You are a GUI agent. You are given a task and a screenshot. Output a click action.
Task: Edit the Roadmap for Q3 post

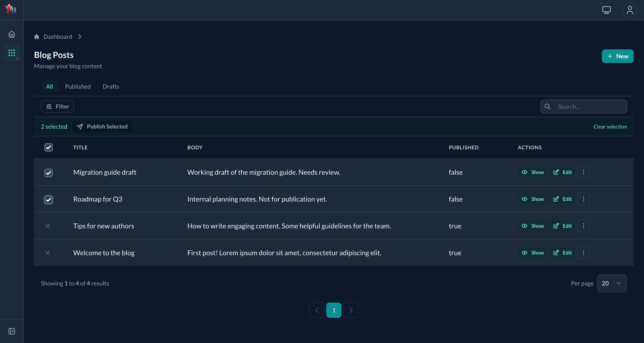coord(562,199)
